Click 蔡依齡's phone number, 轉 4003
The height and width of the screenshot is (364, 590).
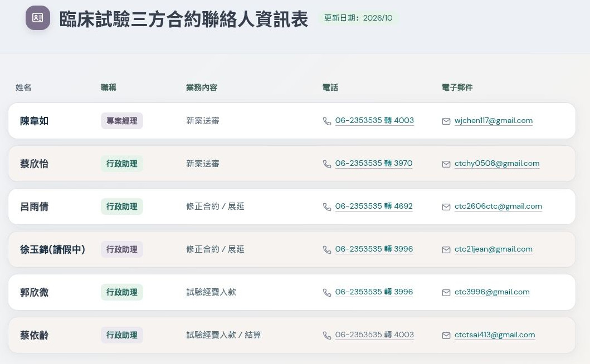tap(374, 335)
